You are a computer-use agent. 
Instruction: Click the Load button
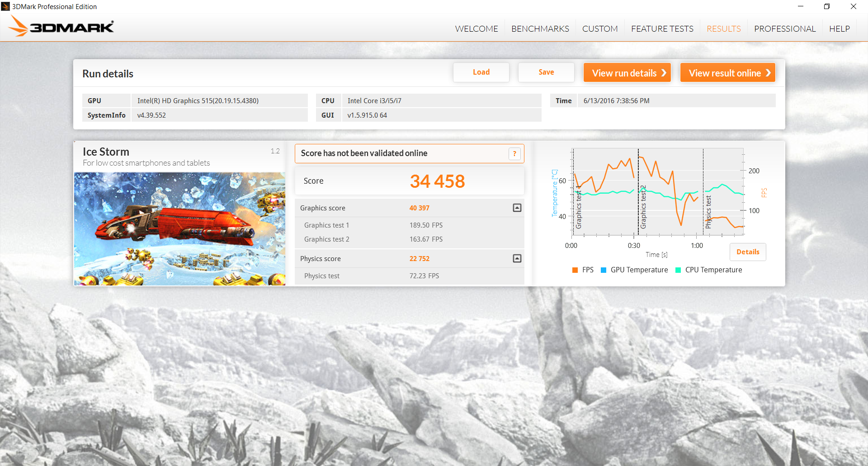pos(481,72)
